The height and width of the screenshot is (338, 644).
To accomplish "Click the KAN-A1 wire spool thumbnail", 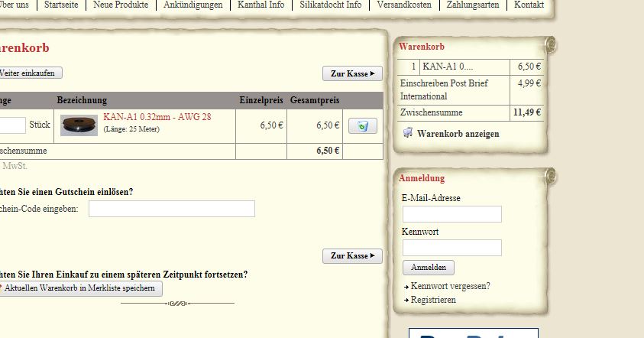I will 79,125.
